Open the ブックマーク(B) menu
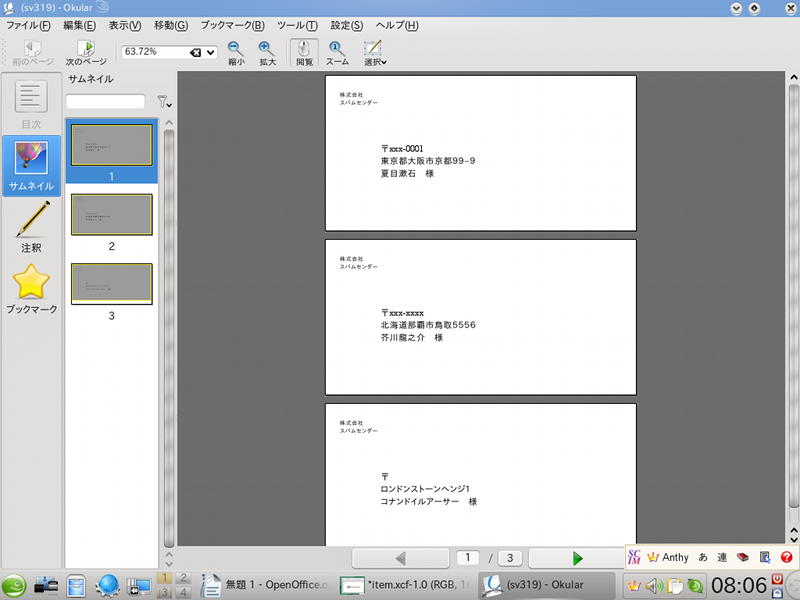This screenshot has height=600, width=800. tap(232, 25)
